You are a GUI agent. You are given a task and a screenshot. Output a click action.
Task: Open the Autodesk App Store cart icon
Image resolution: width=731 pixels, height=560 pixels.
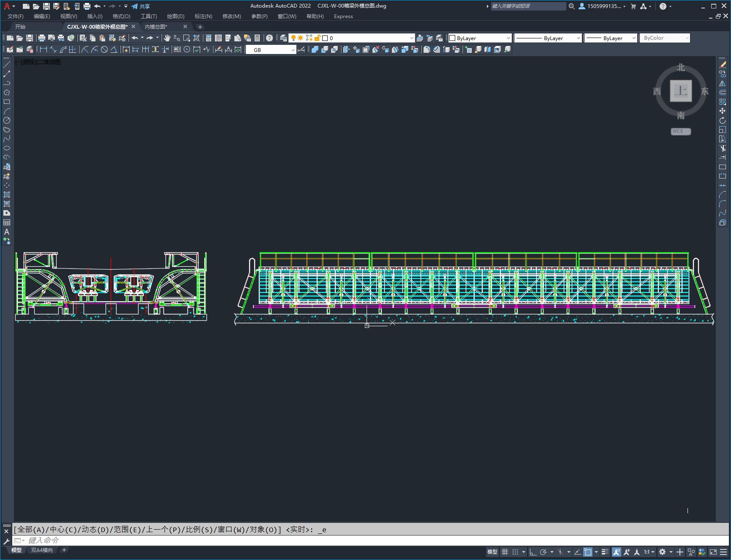point(633,6)
